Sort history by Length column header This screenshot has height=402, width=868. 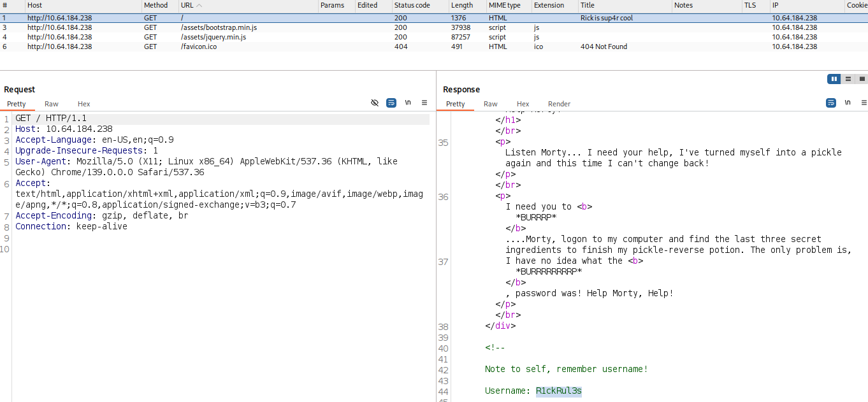pyautogui.click(x=462, y=5)
